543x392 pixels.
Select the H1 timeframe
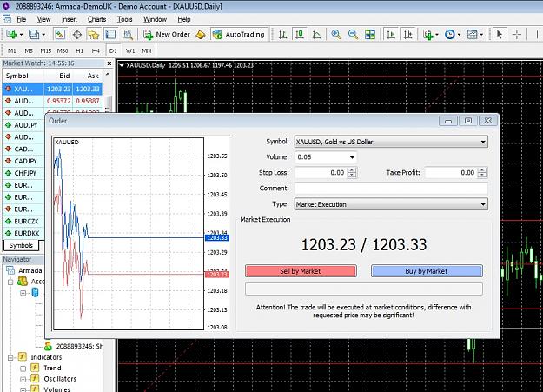pos(79,50)
